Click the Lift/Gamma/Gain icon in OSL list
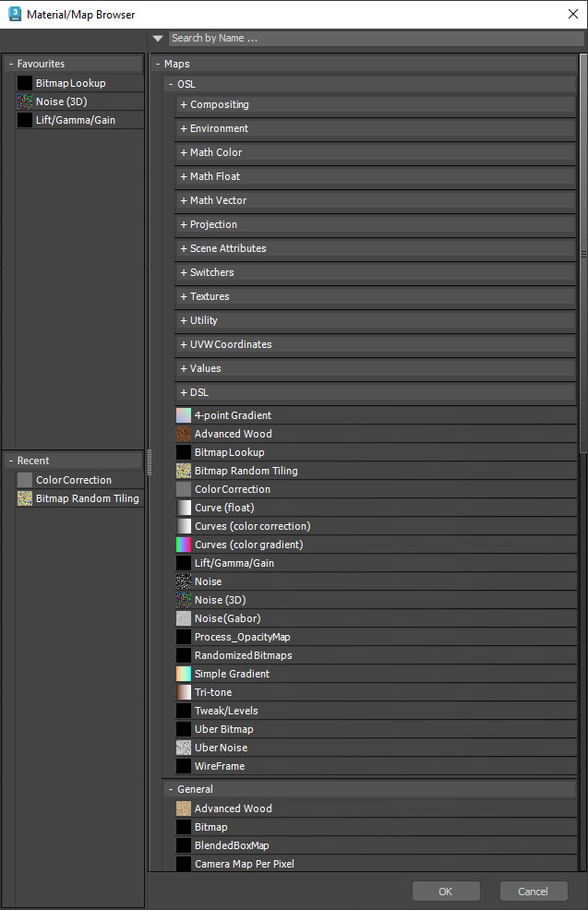 click(x=184, y=563)
